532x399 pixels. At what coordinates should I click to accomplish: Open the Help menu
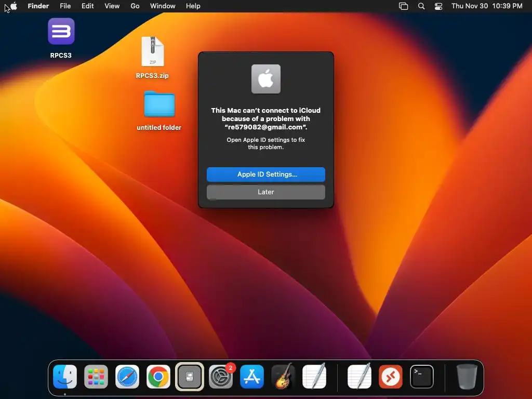tap(193, 6)
